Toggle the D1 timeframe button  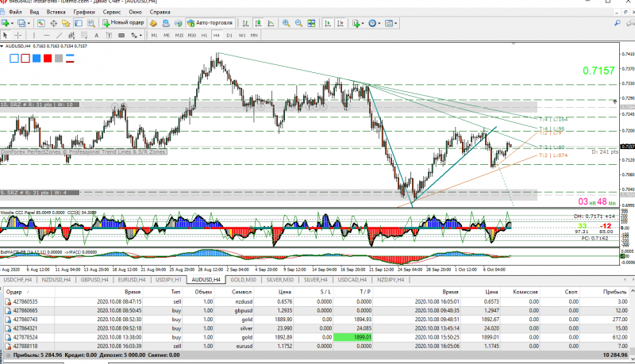pyautogui.click(x=229, y=36)
